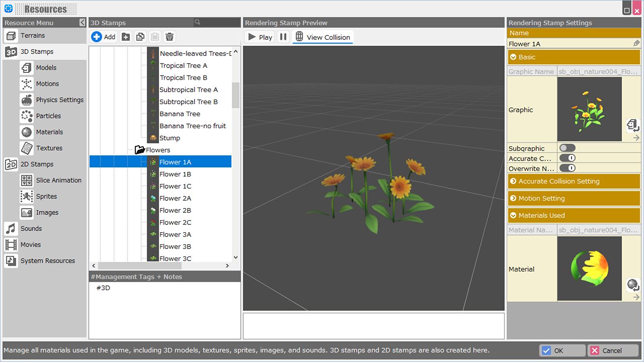Click the graphic select icon next to flower thumbnail
This screenshot has width=644, height=362.
pyautogui.click(x=632, y=125)
